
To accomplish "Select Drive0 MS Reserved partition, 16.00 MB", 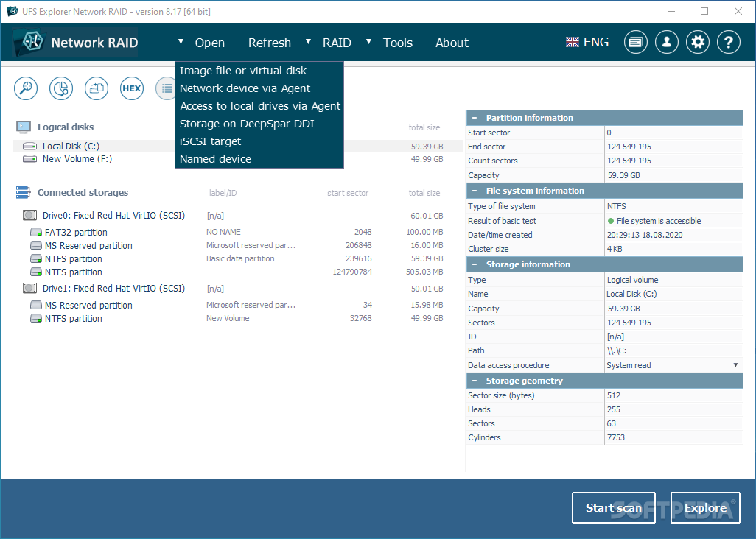I will click(237, 245).
